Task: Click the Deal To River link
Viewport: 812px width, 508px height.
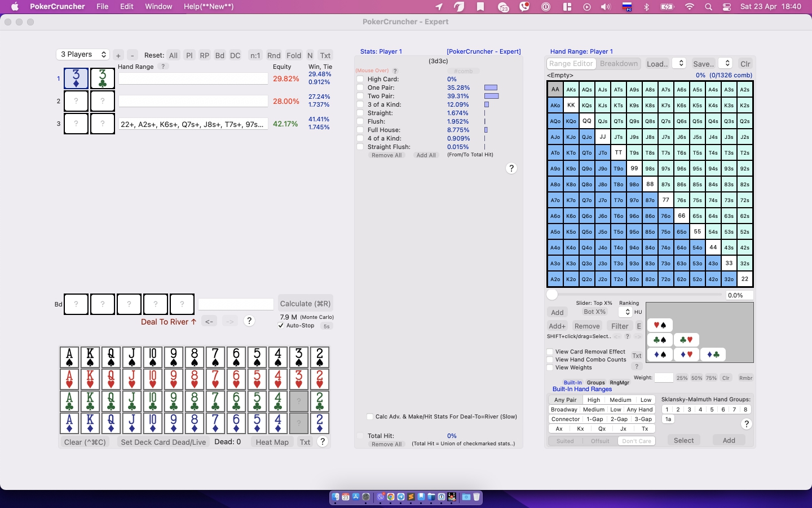Action: click(x=169, y=322)
